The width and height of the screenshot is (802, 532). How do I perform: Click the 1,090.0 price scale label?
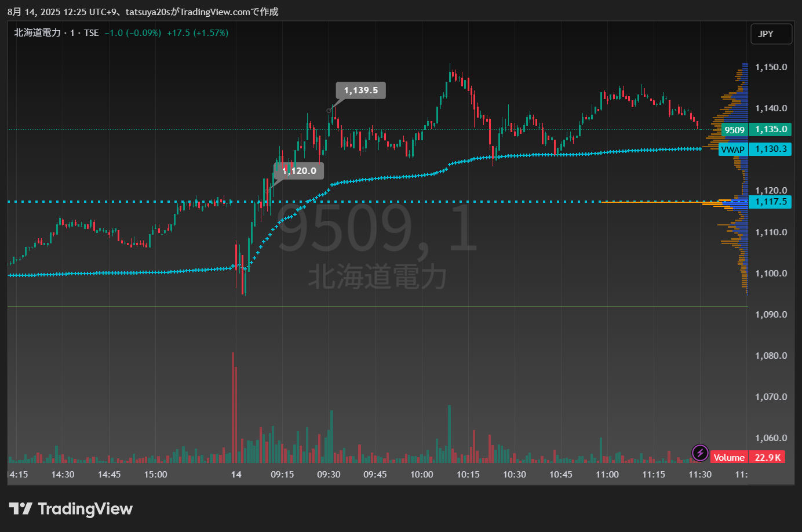(771, 315)
